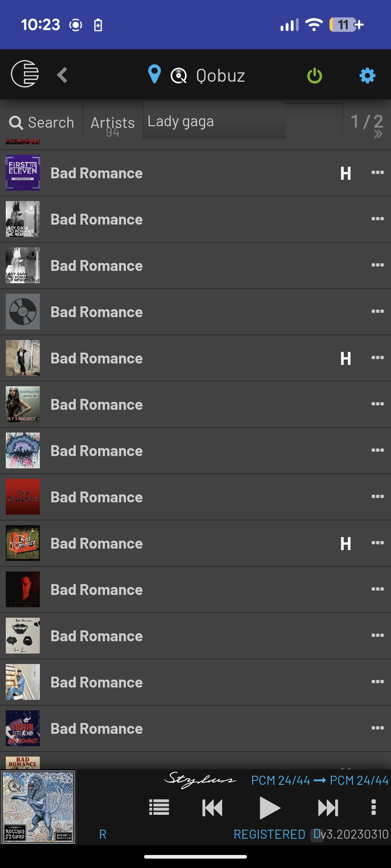The width and height of the screenshot is (391, 868).
Task: Tap the blue location pin icon
Action: coord(154,75)
